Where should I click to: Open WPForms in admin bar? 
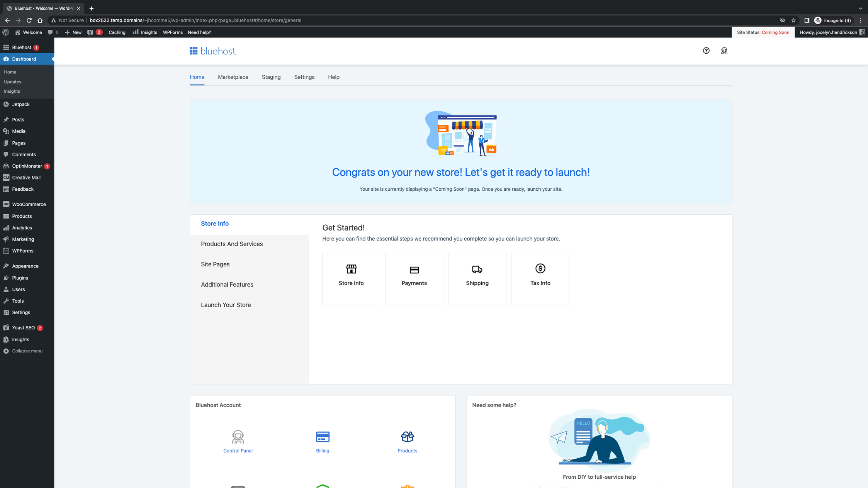173,32
